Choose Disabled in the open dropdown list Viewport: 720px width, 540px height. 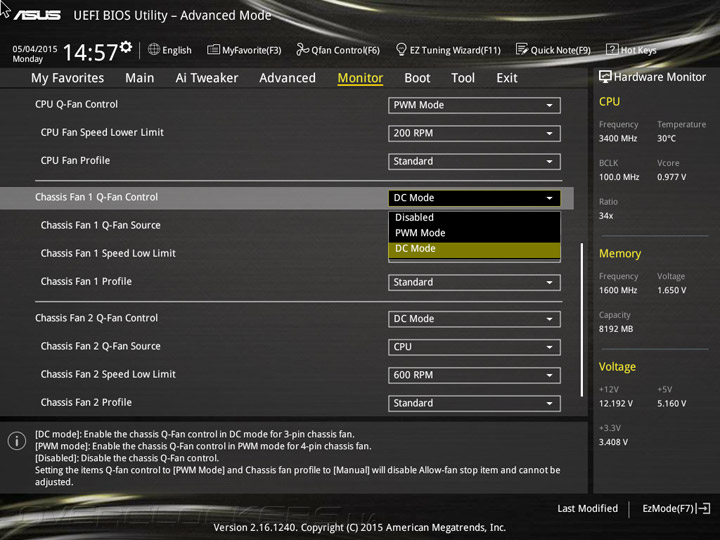tap(474, 218)
